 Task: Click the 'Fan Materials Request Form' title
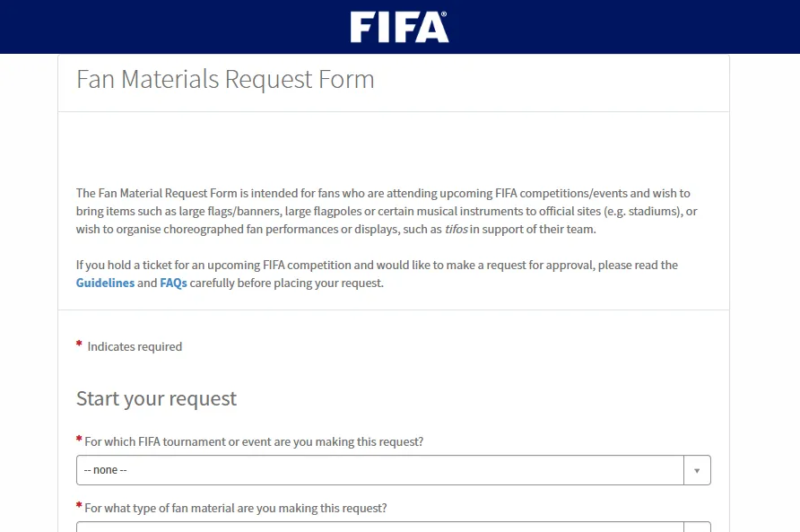tap(225, 79)
